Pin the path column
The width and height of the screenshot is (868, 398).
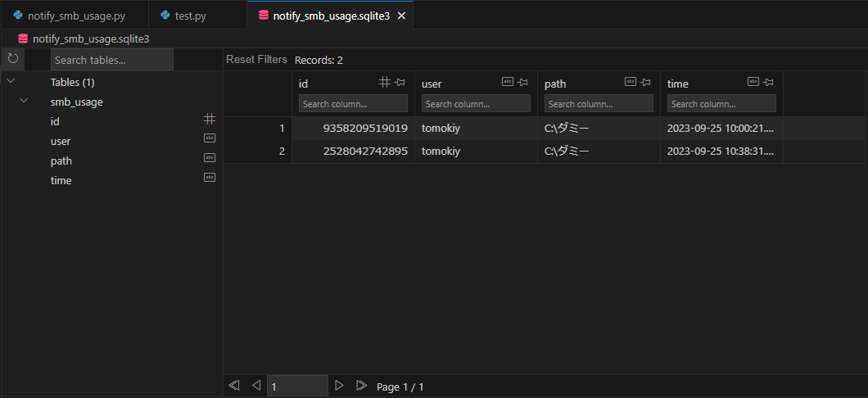click(646, 82)
